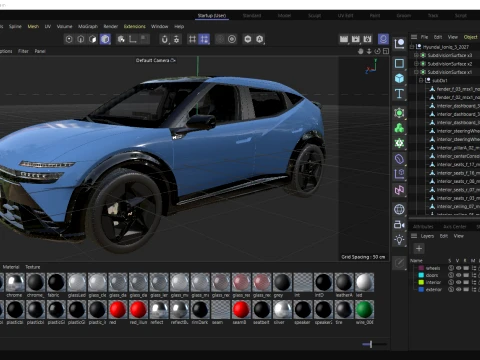Click the green Cloner MoGraph icon
This screenshot has height=360, width=480.
pos(399,128)
